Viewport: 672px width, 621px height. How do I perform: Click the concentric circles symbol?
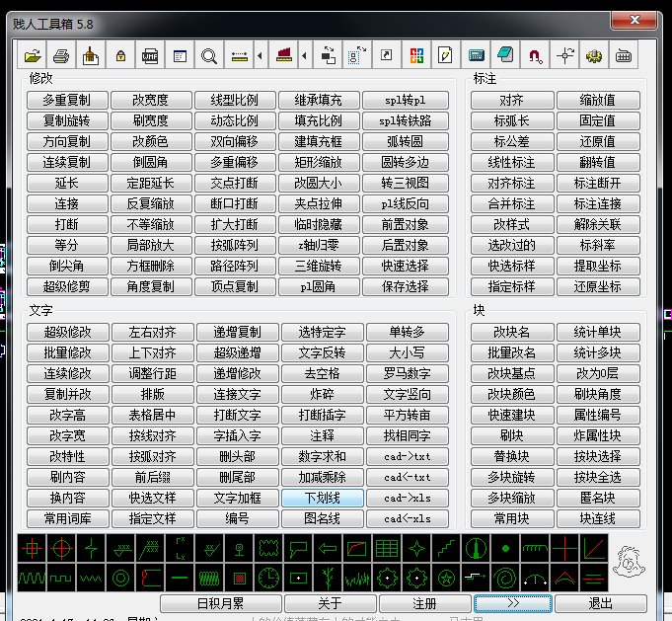(x=120, y=579)
